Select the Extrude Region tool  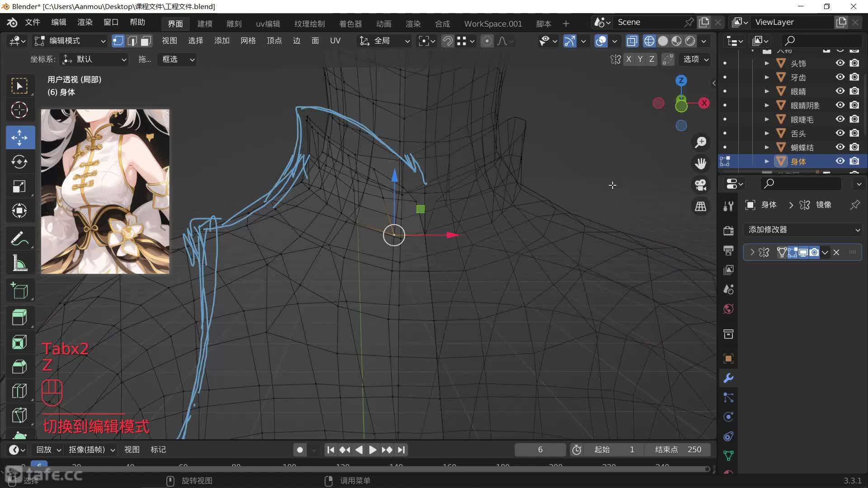point(19,318)
